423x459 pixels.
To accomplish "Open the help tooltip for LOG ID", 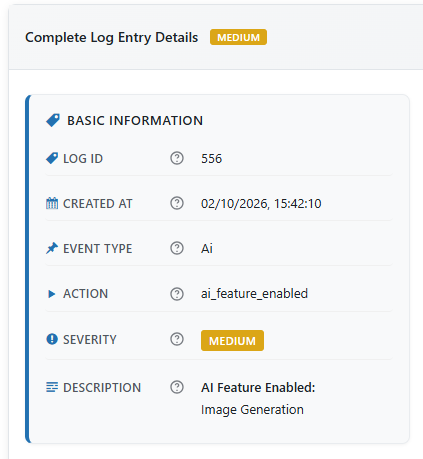I will [x=177, y=158].
